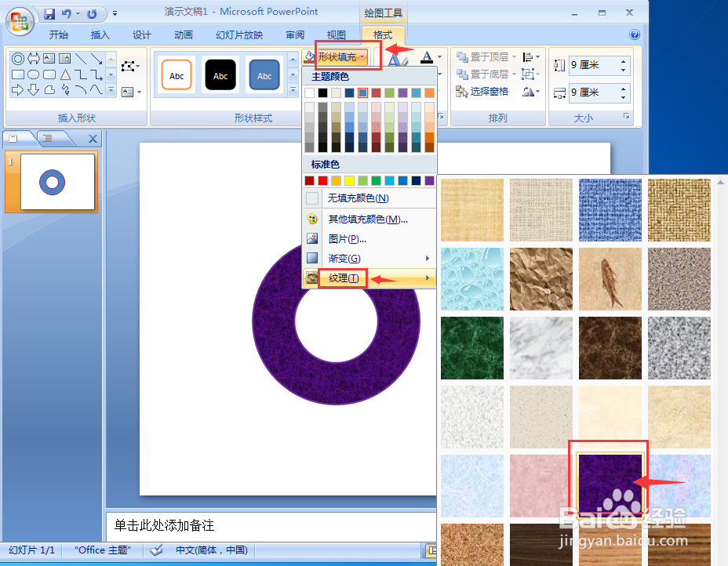This screenshot has height=566, width=728.
Task: Switch to the 开始 (Home) tab
Action: (x=59, y=34)
